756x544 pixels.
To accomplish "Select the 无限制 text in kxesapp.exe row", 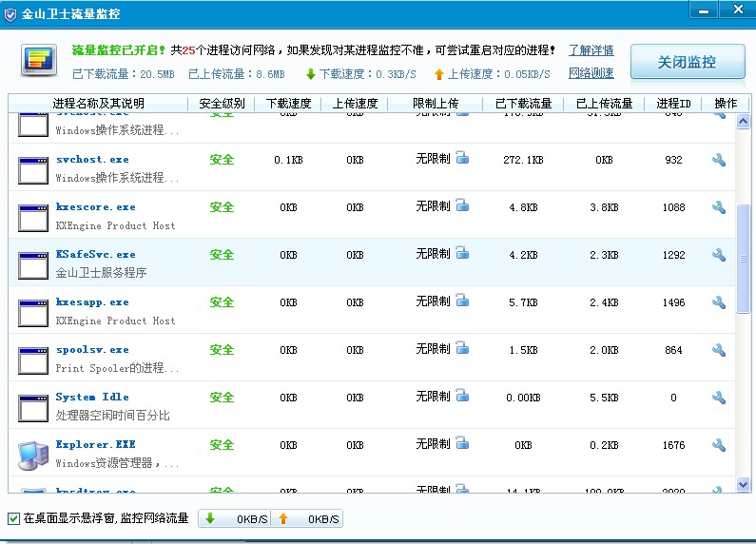I will click(x=433, y=301).
